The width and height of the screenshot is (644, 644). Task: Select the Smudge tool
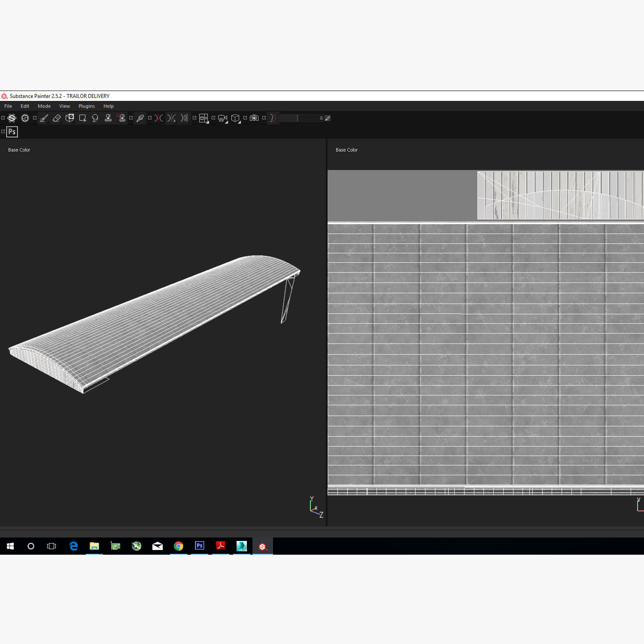tap(95, 118)
